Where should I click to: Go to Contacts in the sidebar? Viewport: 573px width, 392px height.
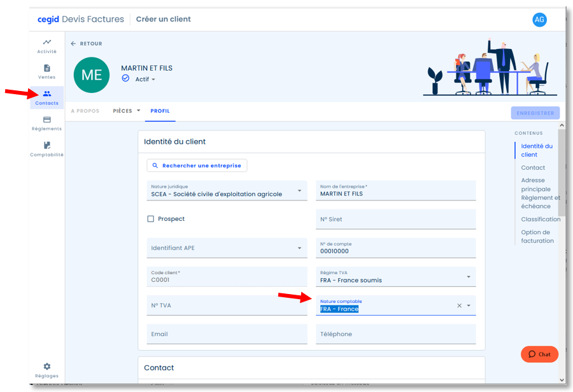pyautogui.click(x=46, y=97)
